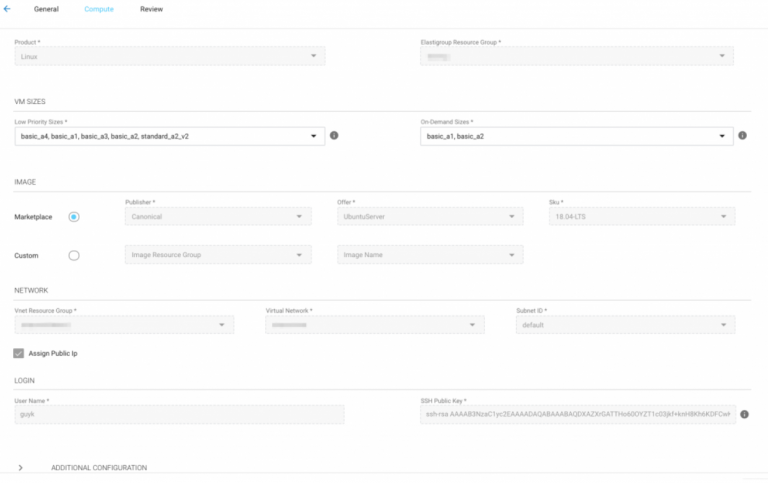768x483 pixels.
Task: Toggle the Assign Public Ip checkbox
Action: pyautogui.click(x=19, y=353)
